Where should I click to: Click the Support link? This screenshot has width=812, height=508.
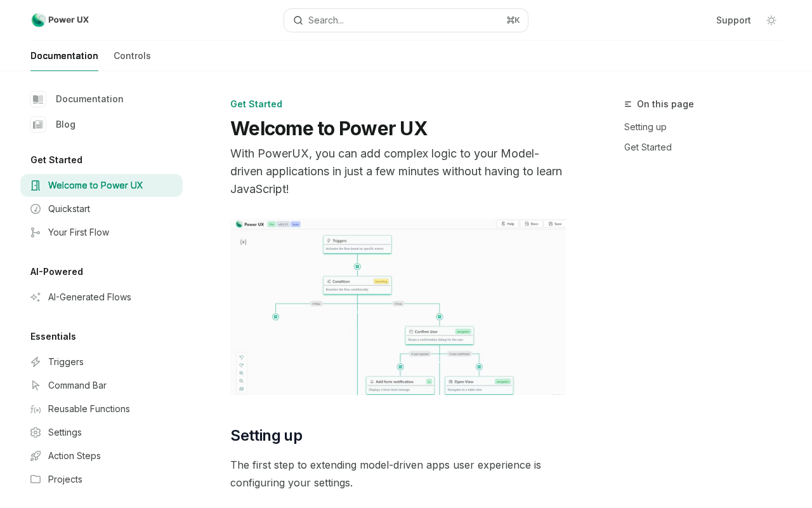point(733,20)
